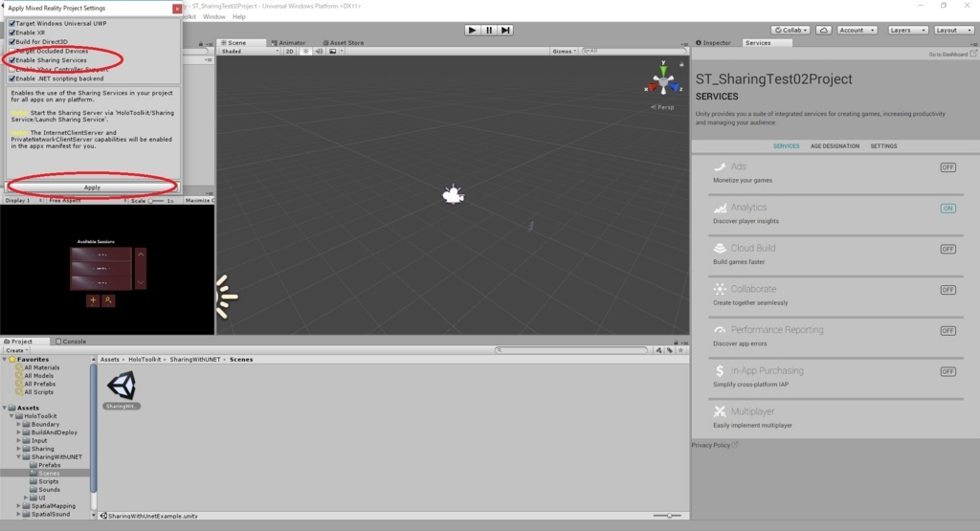Screen dimensions: 980x531
Task: Turn on Performance Reporting toggle
Action: point(948,330)
